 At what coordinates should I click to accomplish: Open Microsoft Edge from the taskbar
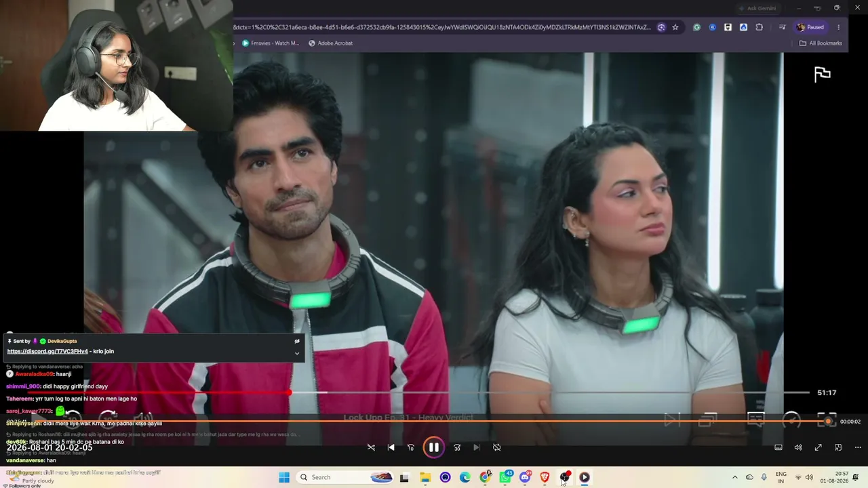coord(465,477)
